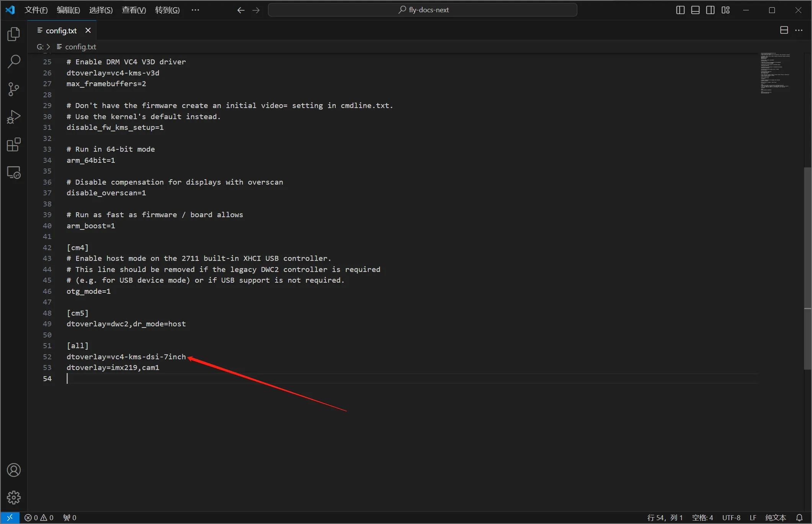This screenshot has width=812, height=524.
Task: Open the Manage gear menu
Action: [x=14, y=498]
